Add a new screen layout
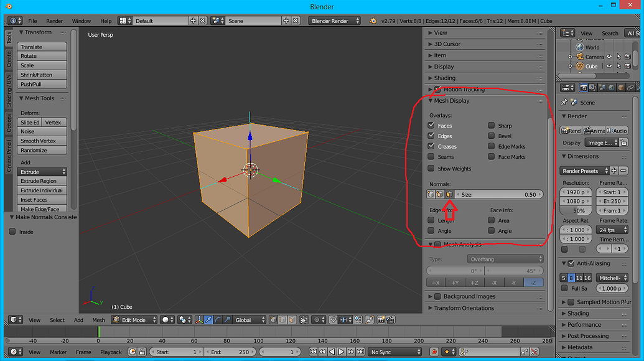The height and width of the screenshot is (361, 644). click(x=193, y=21)
